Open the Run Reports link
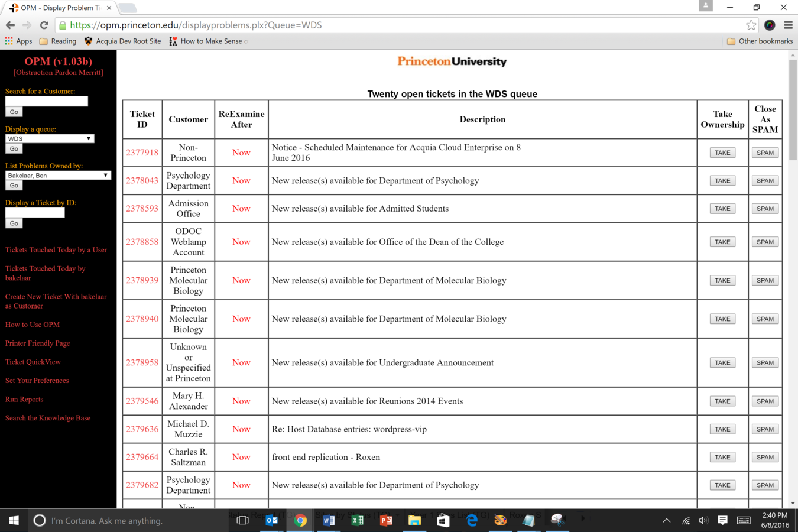 tap(24, 400)
